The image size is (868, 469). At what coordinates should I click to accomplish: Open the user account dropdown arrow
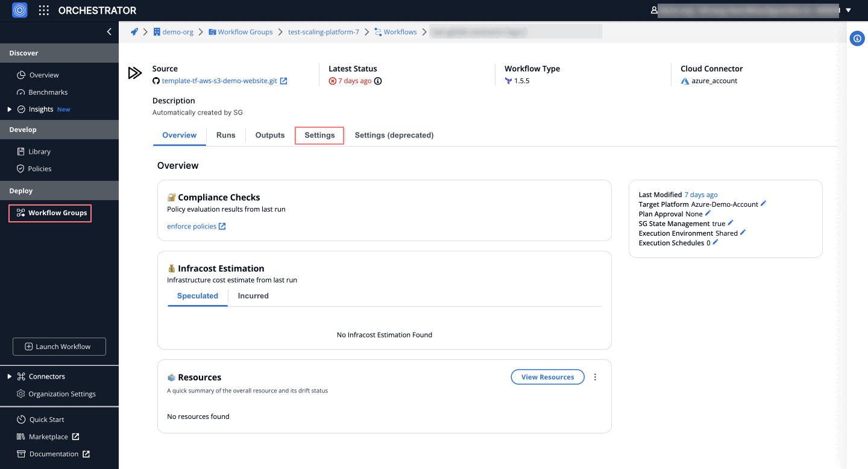(848, 10)
